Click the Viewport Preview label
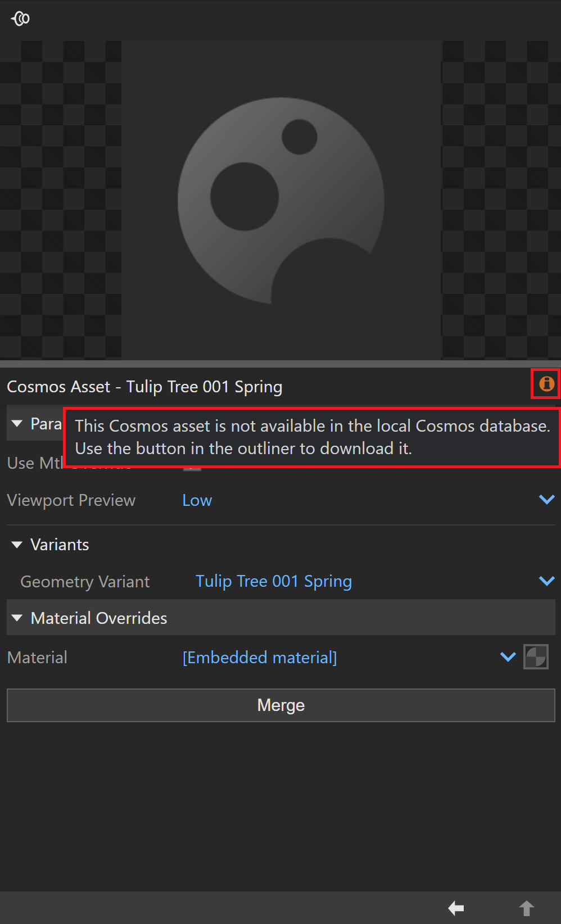The image size is (561, 924). click(x=71, y=500)
